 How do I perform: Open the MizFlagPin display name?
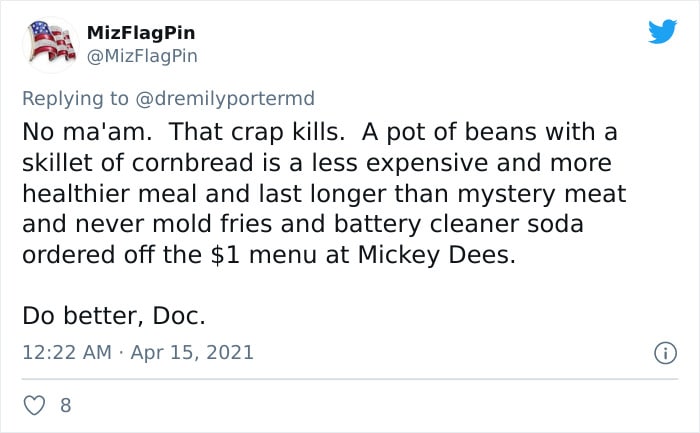[x=141, y=33]
